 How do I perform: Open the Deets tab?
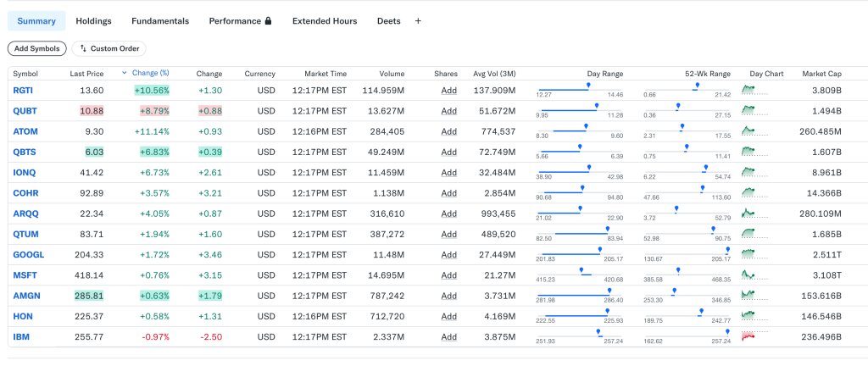tap(388, 21)
